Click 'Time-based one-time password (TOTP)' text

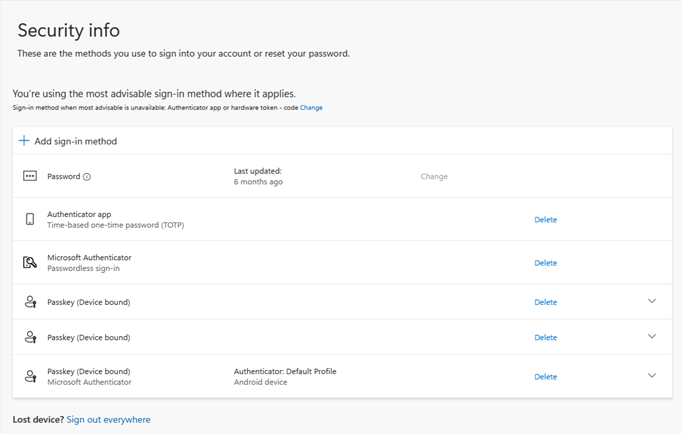(116, 225)
